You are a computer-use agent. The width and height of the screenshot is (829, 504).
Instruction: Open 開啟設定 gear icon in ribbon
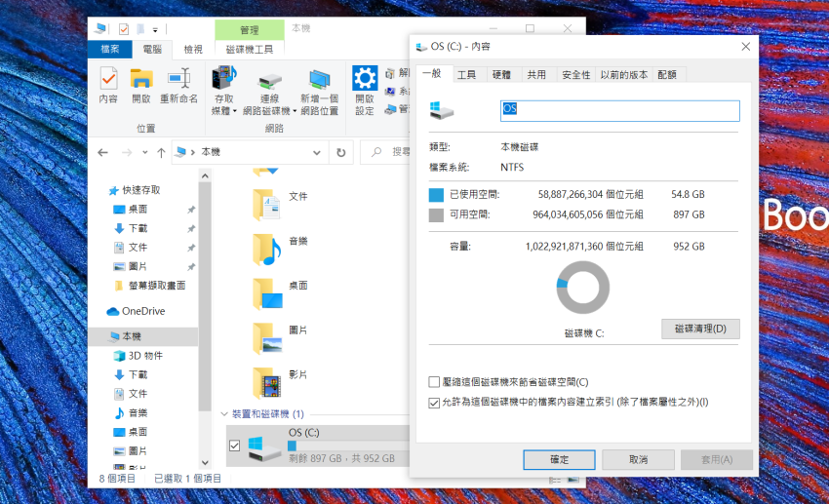(365, 91)
